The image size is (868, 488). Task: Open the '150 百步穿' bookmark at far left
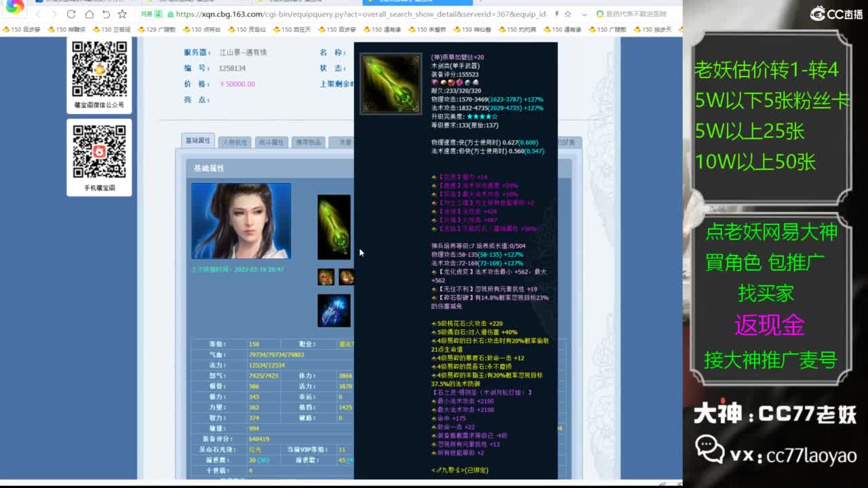click(x=22, y=29)
